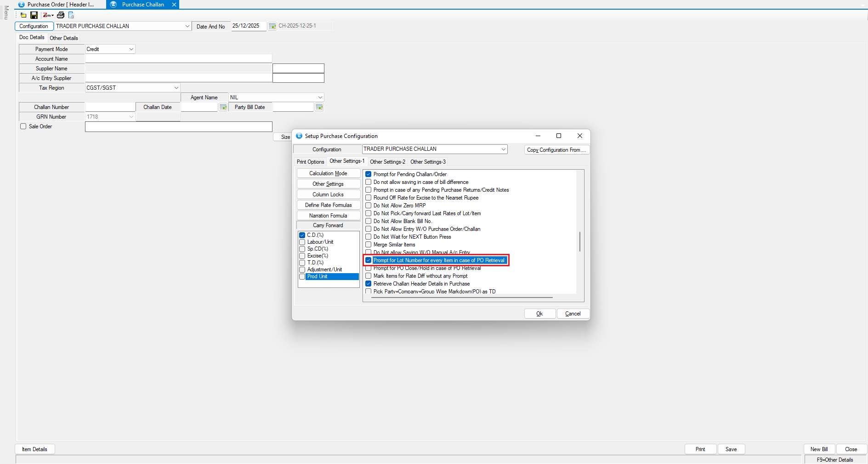The image size is (868, 464).
Task: Click the settings list vertical scrollbar
Action: [580, 241]
